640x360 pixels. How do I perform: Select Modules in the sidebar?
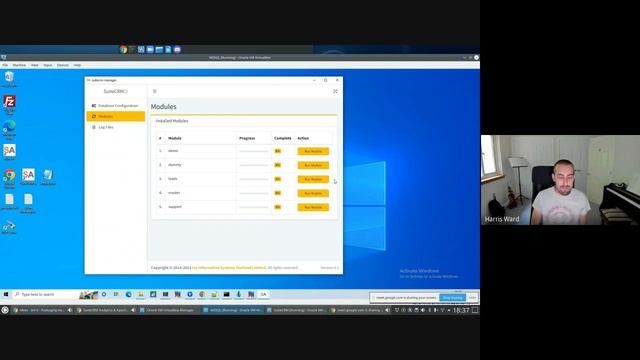116,116
